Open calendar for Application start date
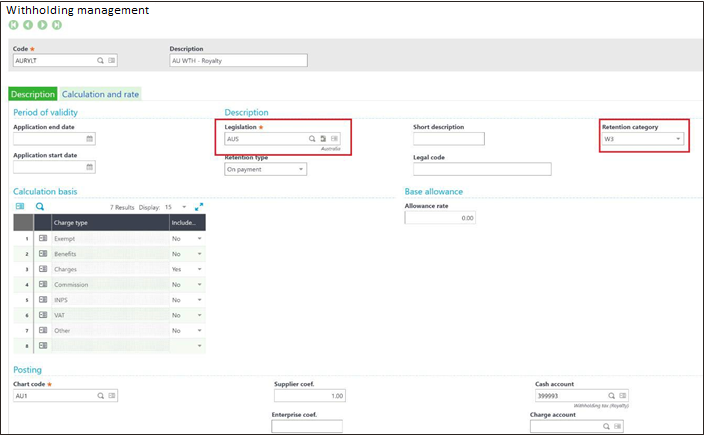 (89, 167)
